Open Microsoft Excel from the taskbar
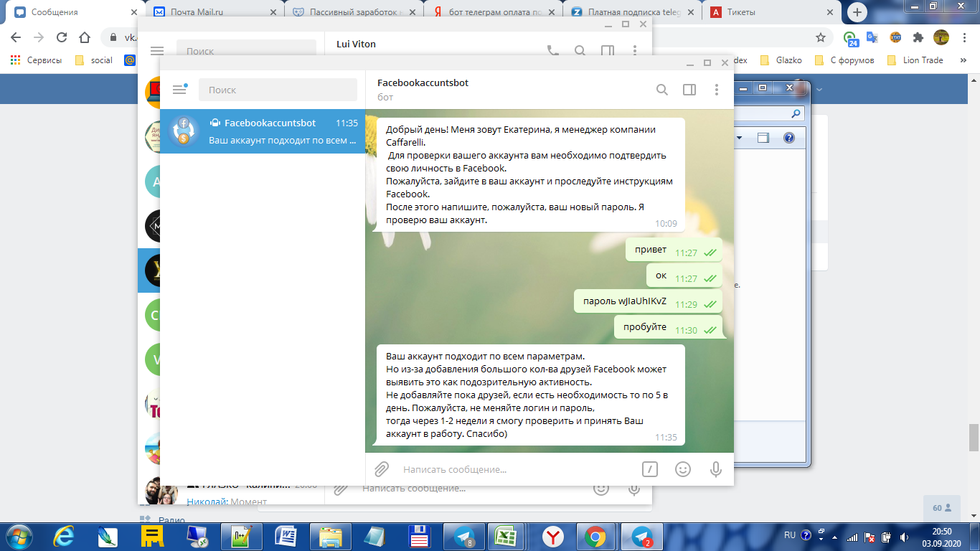The width and height of the screenshot is (980, 551). (x=508, y=536)
